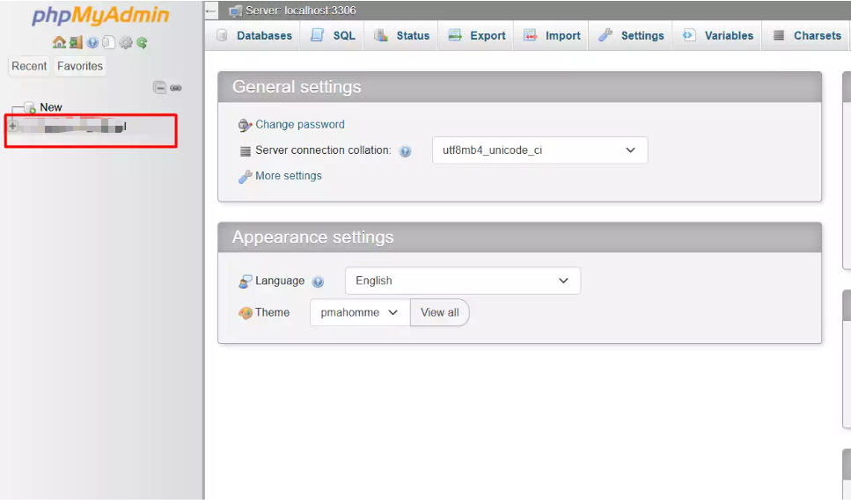
Task: Click the help icon next to Language
Action: [318, 281]
